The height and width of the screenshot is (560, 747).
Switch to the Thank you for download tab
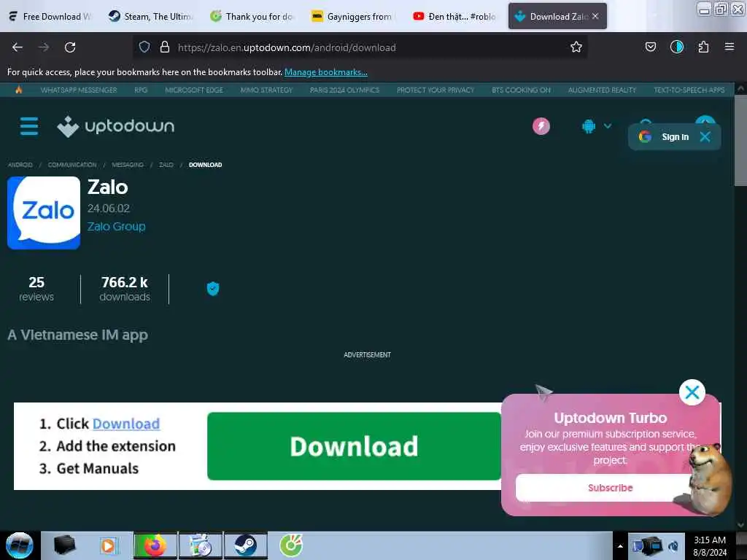click(252, 16)
